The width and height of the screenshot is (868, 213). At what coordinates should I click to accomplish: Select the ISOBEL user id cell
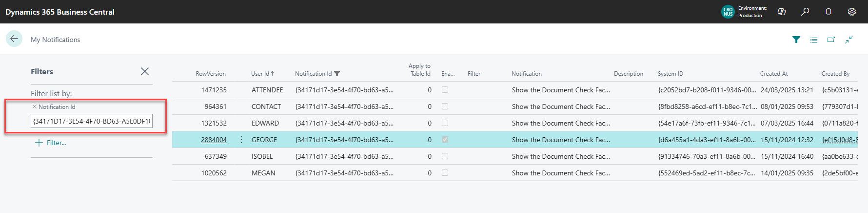tap(262, 156)
